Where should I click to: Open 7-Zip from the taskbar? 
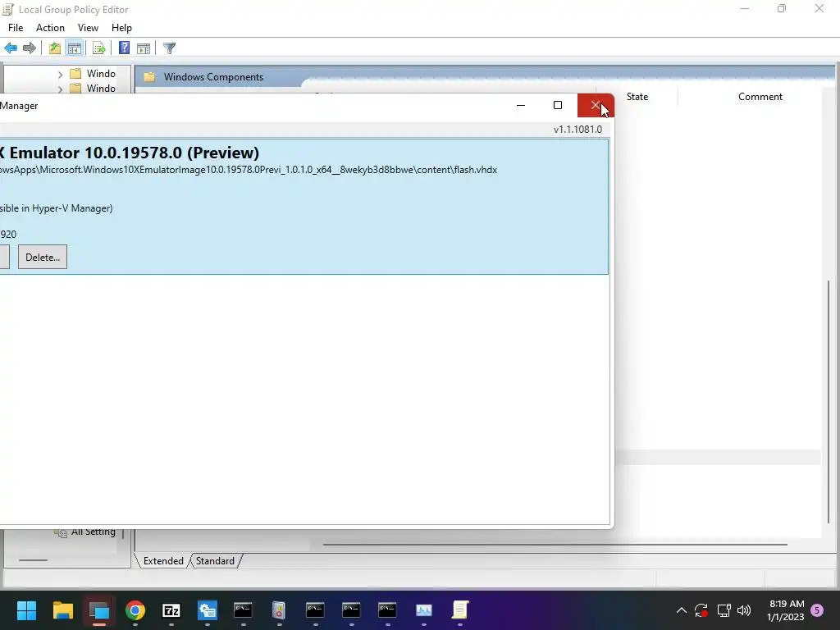171,610
